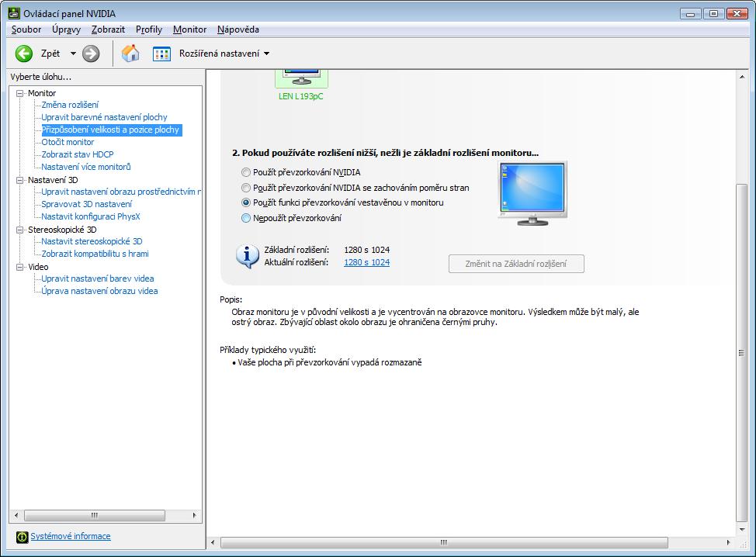Click the Základní rozlišení value 1280 s 1024
756x557 pixels.
[366, 250]
